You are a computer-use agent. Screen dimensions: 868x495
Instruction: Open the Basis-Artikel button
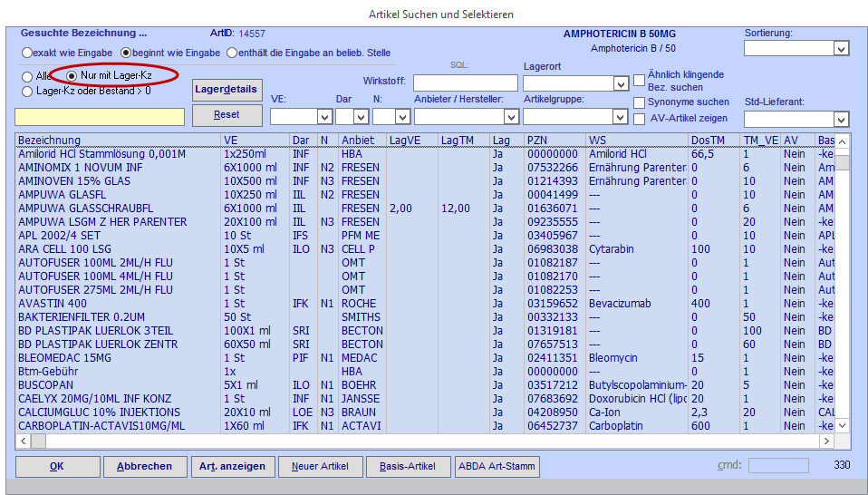click(408, 467)
